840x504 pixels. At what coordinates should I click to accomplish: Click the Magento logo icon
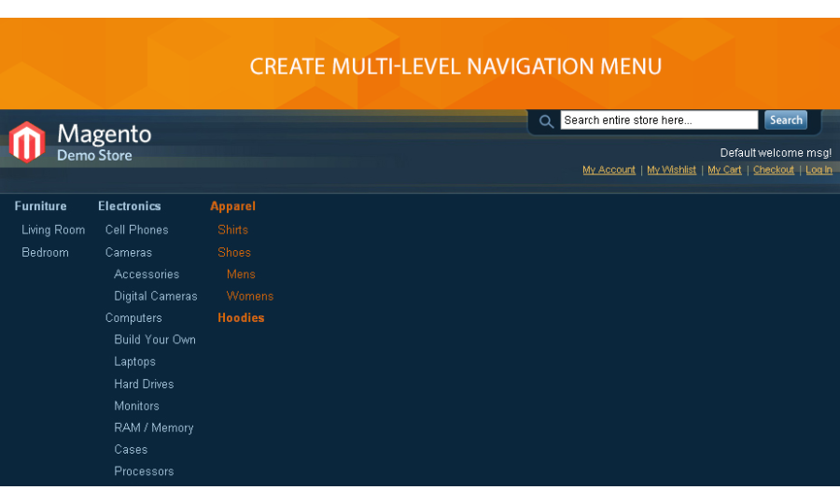click(27, 143)
